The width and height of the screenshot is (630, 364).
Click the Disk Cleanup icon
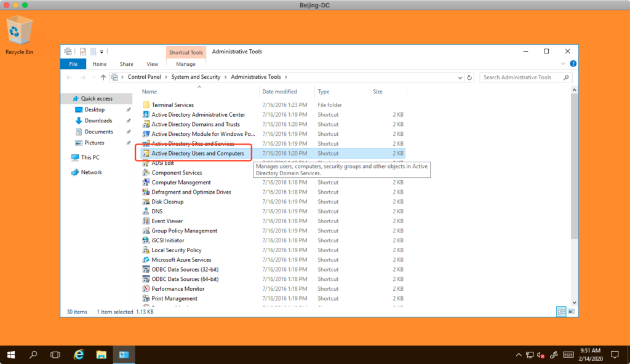[x=146, y=202]
